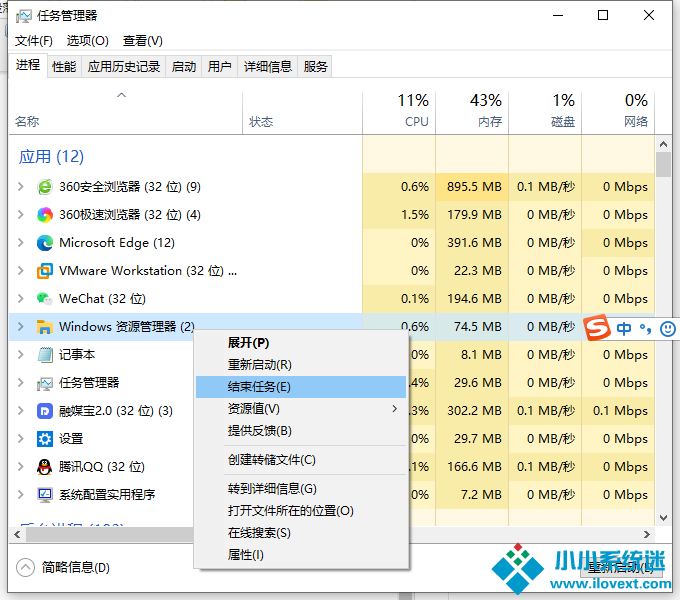Expand the 腾讯QQ process group
Viewport: 680px width, 600px height.
coord(20,466)
